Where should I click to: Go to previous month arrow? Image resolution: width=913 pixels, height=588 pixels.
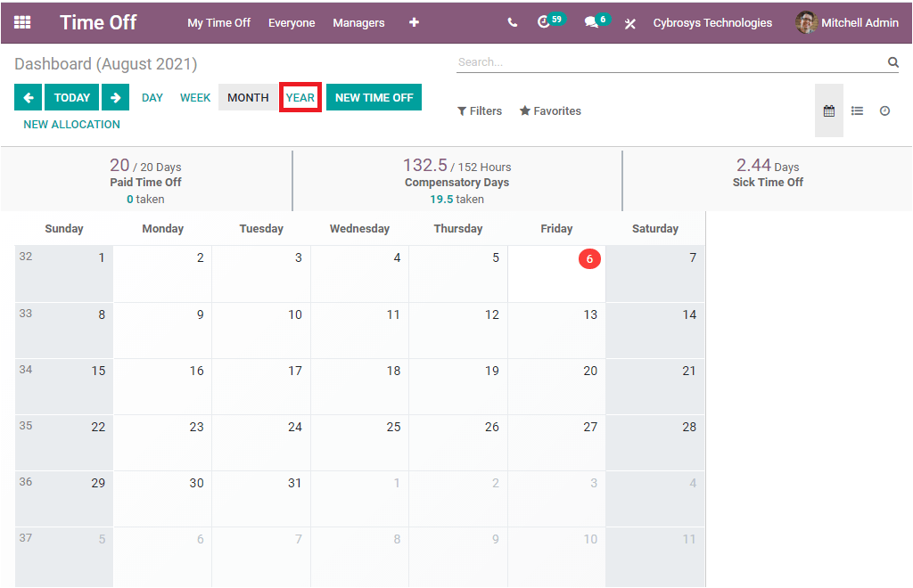point(28,98)
